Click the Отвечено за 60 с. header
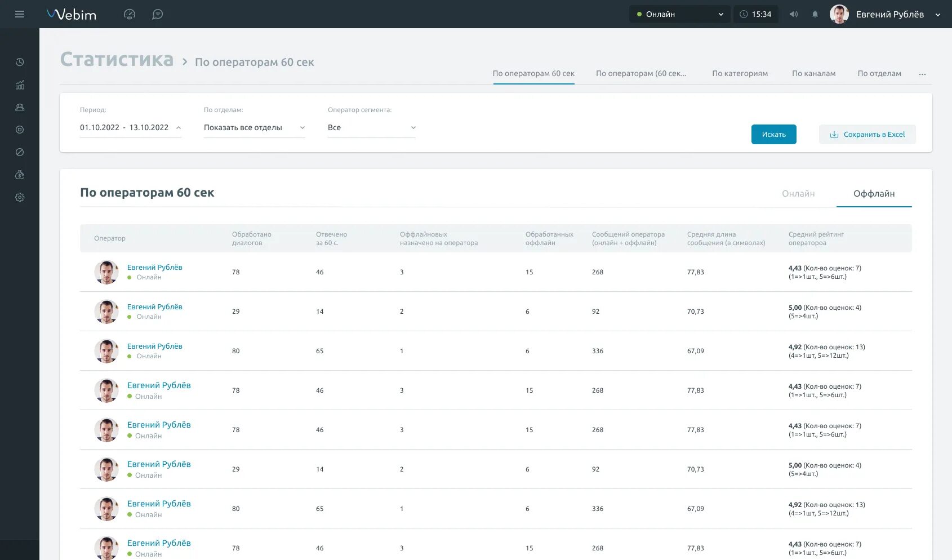The width and height of the screenshot is (952, 560). [331, 238]
